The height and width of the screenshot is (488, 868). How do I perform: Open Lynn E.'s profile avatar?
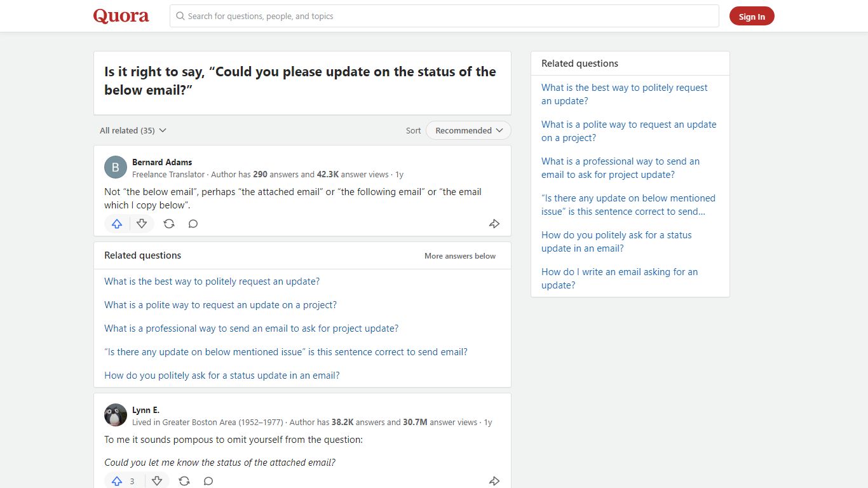click(x=116, y=415)
